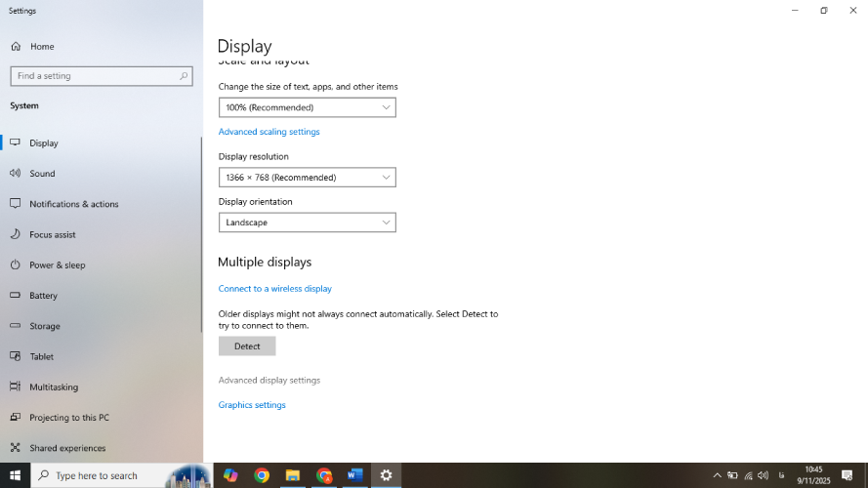
Task: Select the Focus assist moon icon
Action: click(16, 234)
